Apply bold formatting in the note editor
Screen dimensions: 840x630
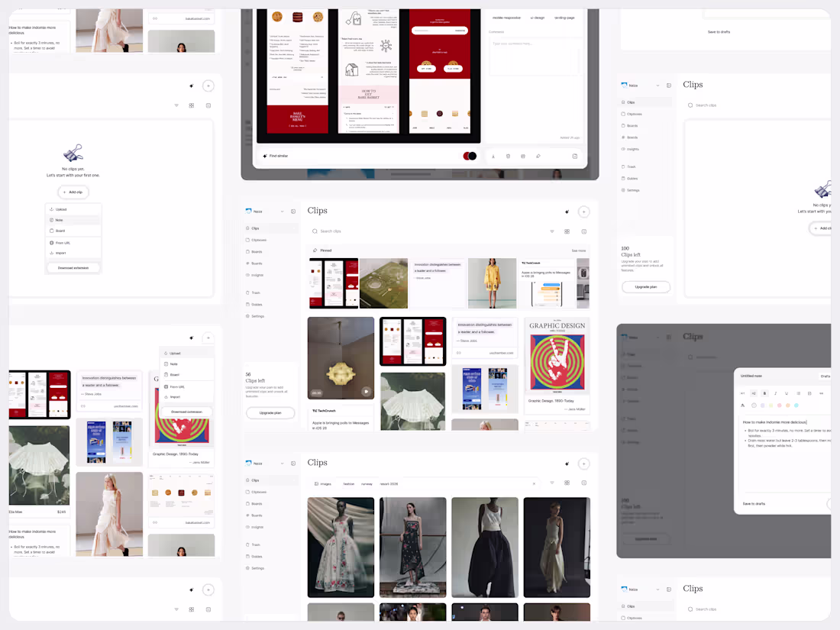pos(765,393)
